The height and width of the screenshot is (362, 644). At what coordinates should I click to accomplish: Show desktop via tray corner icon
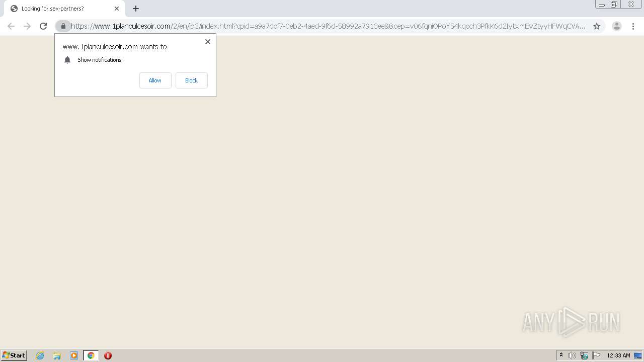pos(638,355)
